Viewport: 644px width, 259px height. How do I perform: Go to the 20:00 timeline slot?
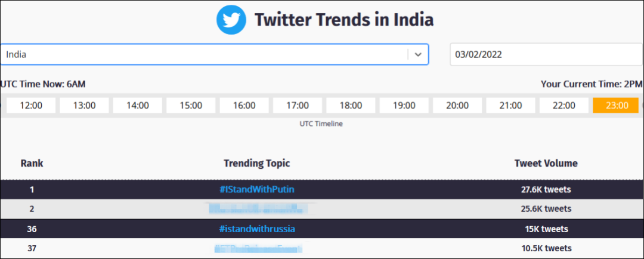[x=457, y=105]
